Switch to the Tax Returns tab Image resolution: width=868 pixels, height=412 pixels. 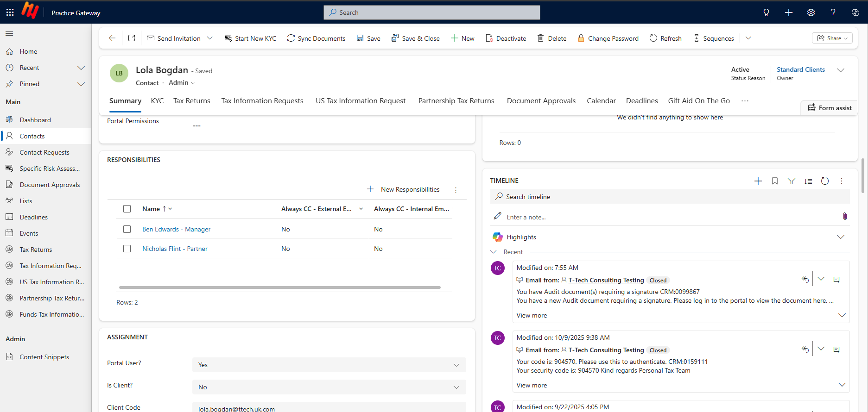(x=192, y=100)
